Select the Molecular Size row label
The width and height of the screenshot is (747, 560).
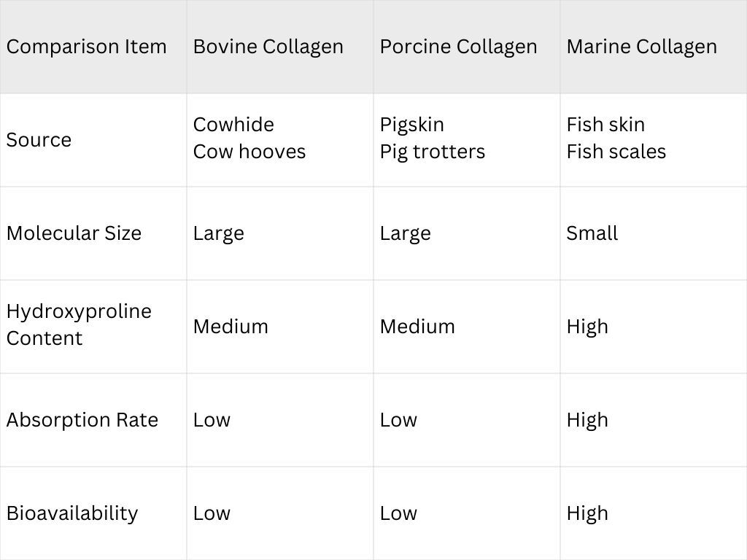tap(74, 233)
